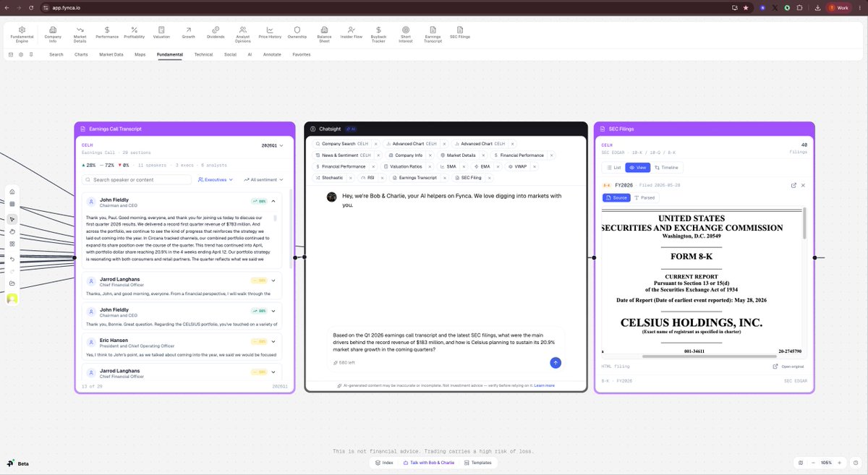Viewport: 868px width, 475px height.
Task: Click Talk with Bob & Charlie
Action: pyautogui.click(x=429, y=463)
